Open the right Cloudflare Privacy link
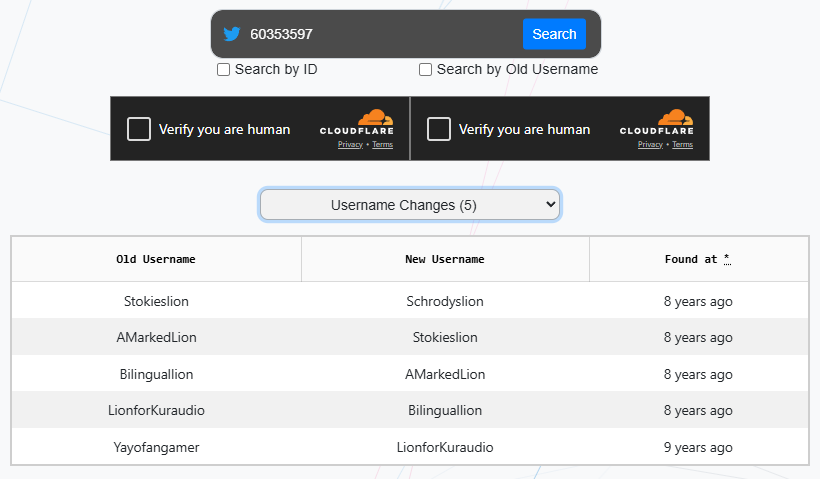This screenshot has width=820, height=479. tap(650, 145)
